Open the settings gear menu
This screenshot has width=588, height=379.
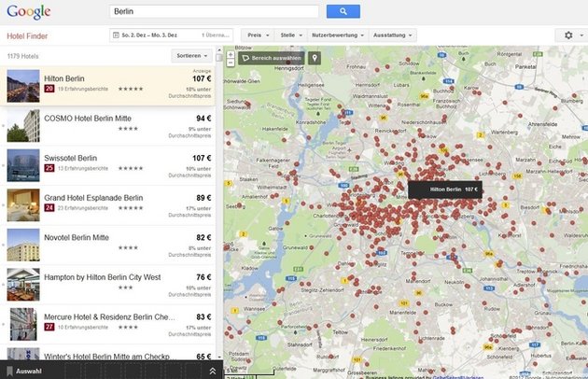[568, 35]
